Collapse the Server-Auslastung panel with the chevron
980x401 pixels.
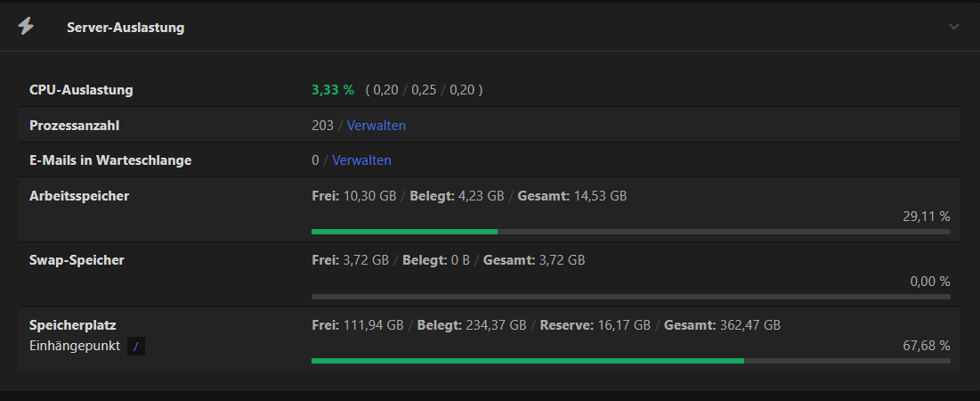click(x=954, y=27)
